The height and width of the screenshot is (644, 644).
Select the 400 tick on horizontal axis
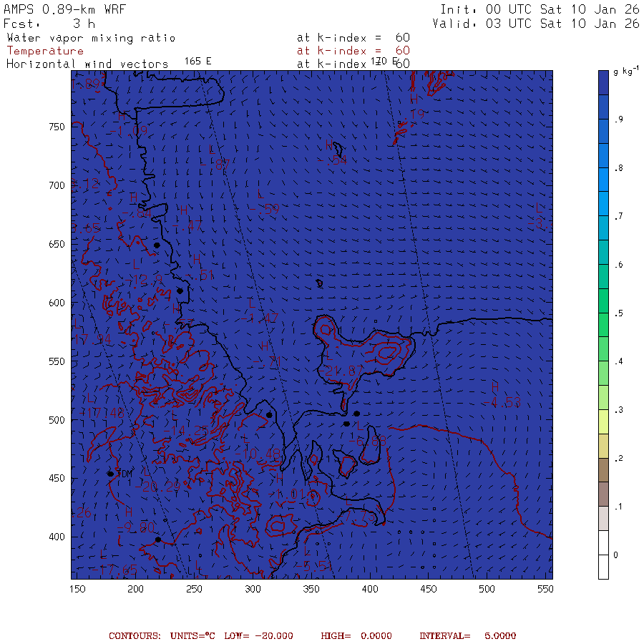point(369,589)
